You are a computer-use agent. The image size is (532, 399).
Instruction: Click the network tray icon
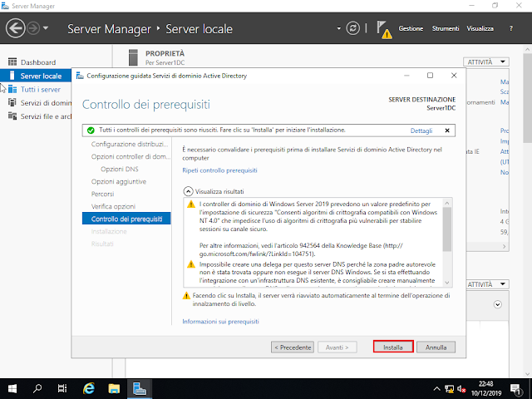tap(449, 389)
